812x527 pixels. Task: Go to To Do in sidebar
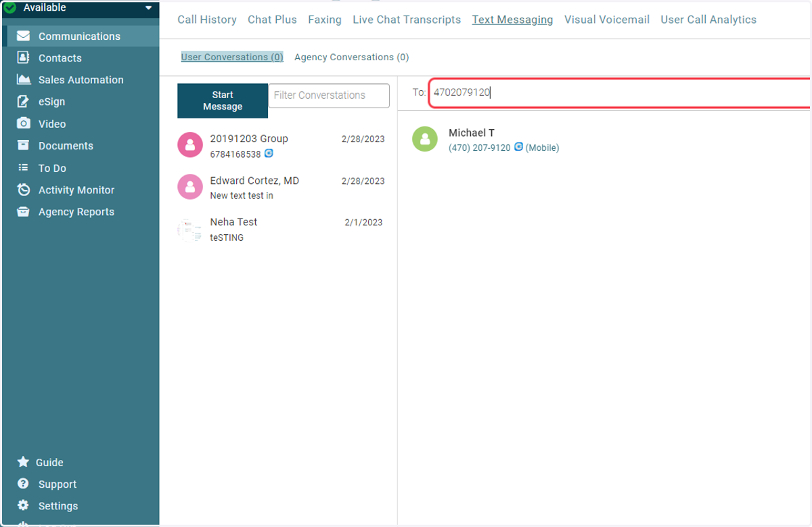[52, 168]
